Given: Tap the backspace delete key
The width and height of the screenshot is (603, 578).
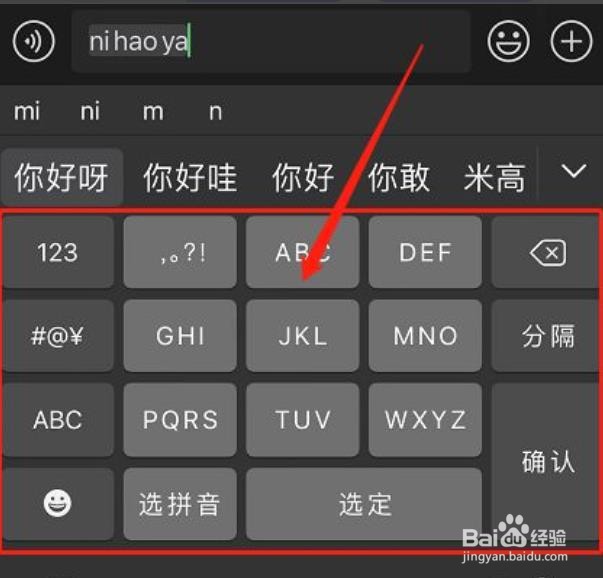Looking at the screenshot, I should pos(546,252).
